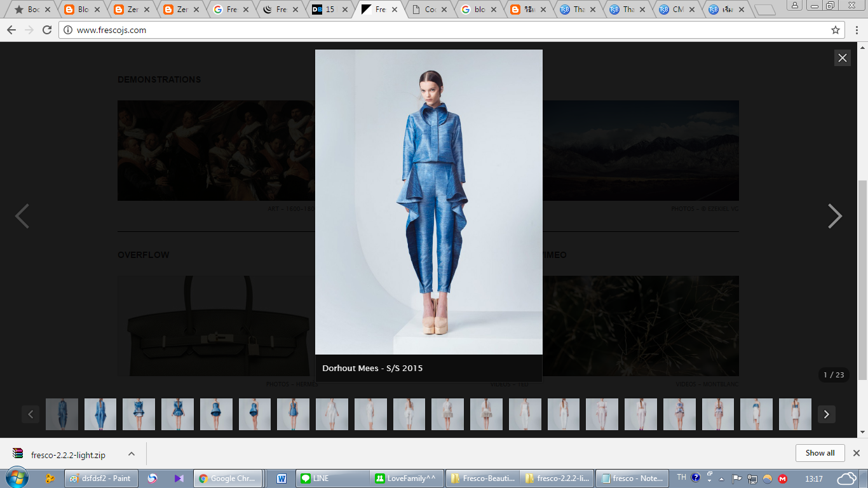Click the taskbar clock showing 13:17

point(814,478)
